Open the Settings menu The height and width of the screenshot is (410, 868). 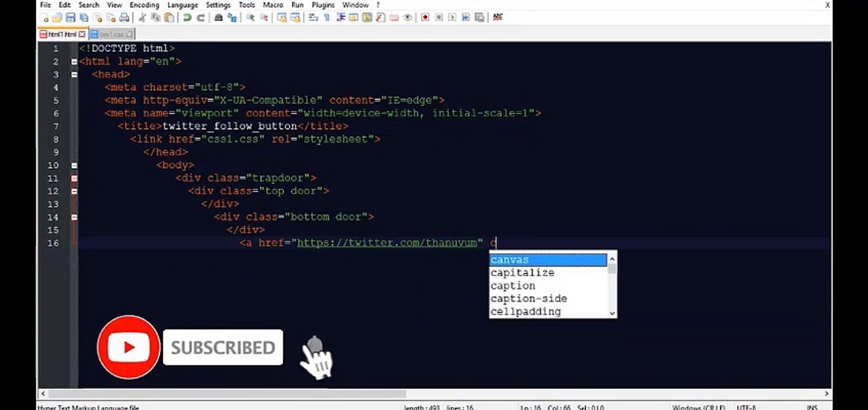(218, 5)
